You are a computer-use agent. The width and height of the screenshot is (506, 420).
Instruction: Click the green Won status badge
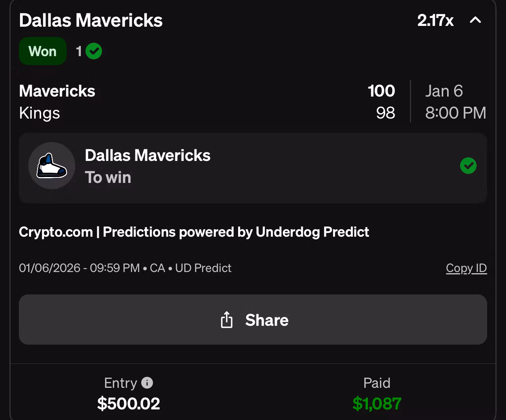[x=42, y=51]
